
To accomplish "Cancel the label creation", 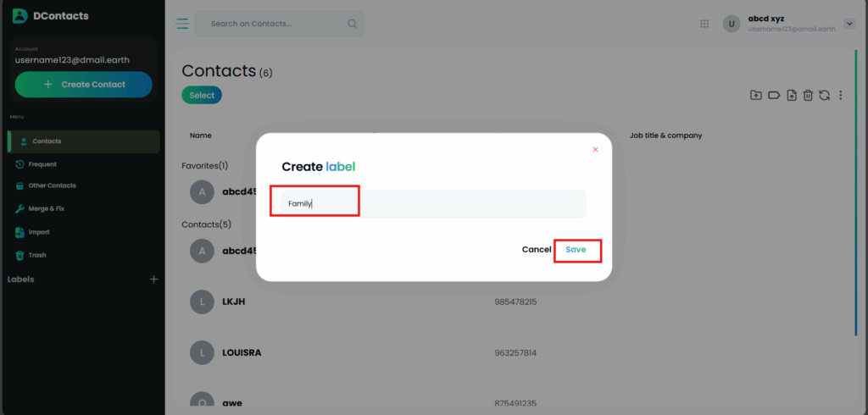I will 536,250.
